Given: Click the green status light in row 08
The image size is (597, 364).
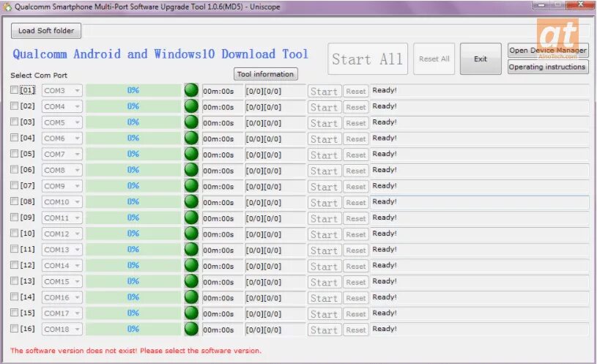Looking at the screenshot, I should click(191, 201).
